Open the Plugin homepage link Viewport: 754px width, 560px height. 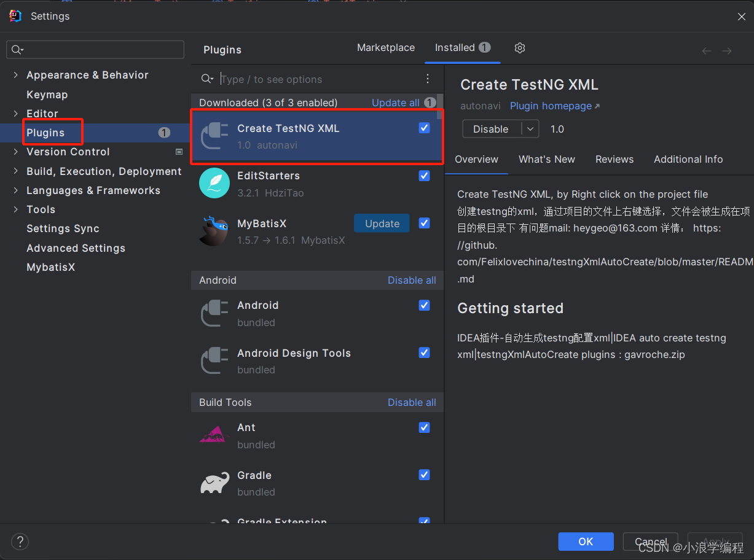(554, 106)
